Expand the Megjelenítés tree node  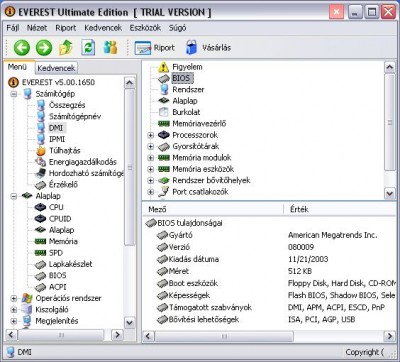coord(14,321)
